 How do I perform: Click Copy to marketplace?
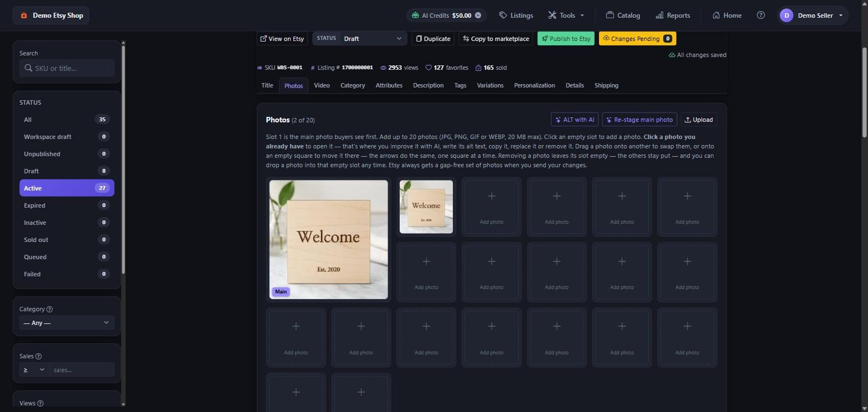(x=496, y=39)
